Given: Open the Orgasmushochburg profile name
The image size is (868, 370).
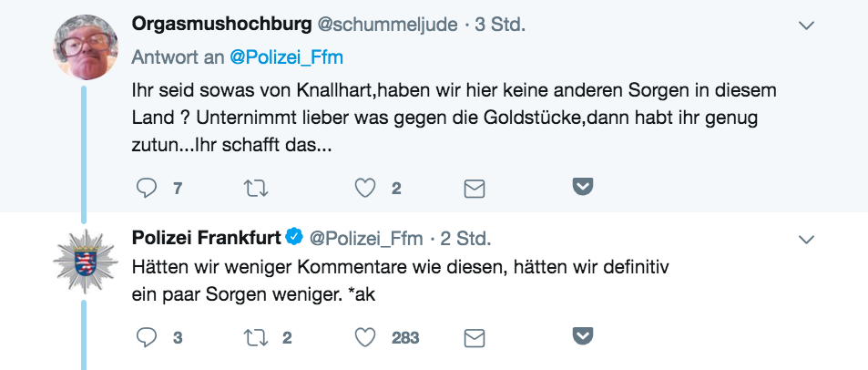Looking at the screenshot, I should (221, 25).
